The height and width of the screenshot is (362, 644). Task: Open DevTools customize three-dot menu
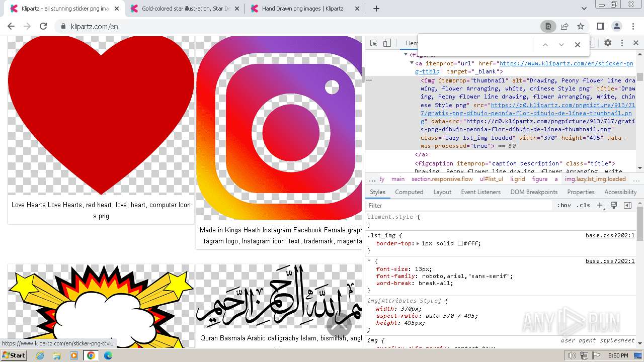click(x=622, y=43)
